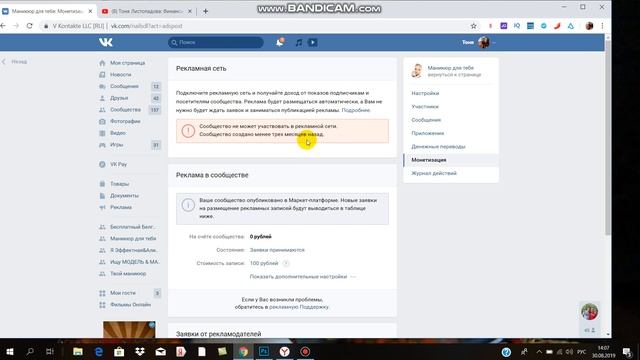Open the Mail app in taskbar
Screen dimensions: 640x360
[x=160, y=351]
